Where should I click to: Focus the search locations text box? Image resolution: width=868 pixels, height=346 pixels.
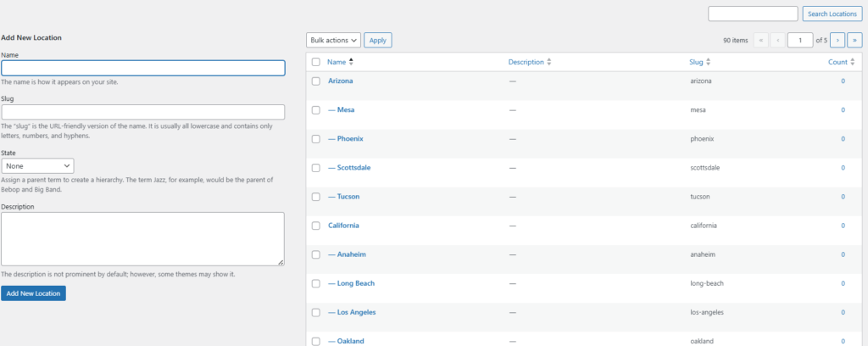tap(753, 14)
